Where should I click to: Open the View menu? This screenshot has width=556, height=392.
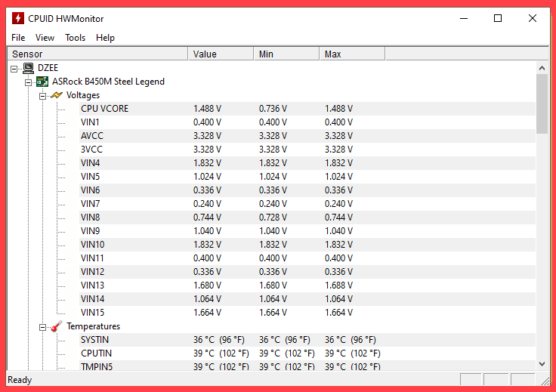[x=45, y=38]
